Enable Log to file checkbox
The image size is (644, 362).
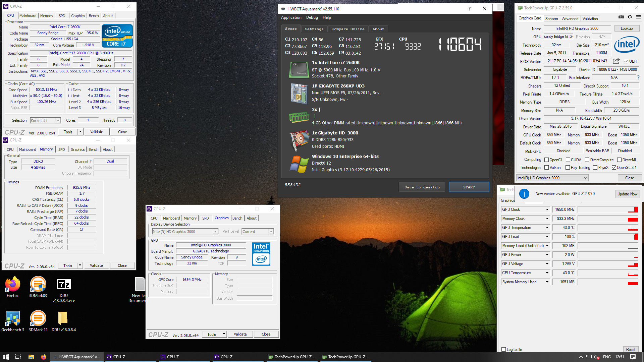pos(503,349)
